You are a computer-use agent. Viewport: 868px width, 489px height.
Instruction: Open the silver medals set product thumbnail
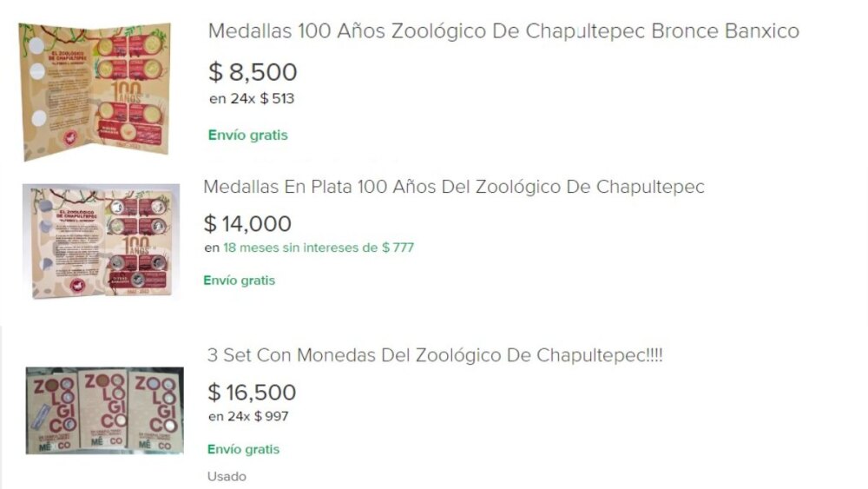click(101, 241)
